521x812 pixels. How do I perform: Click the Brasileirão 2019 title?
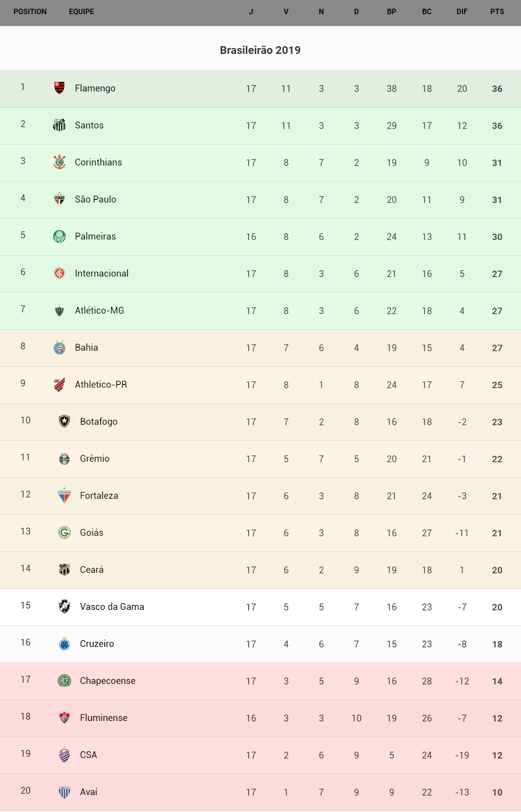tap(260, 50)
